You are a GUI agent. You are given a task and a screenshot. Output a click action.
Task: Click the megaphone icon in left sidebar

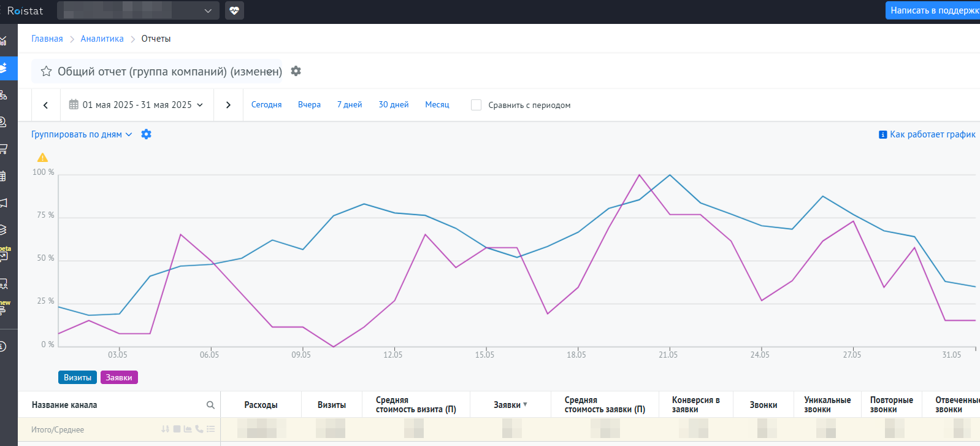4,202
